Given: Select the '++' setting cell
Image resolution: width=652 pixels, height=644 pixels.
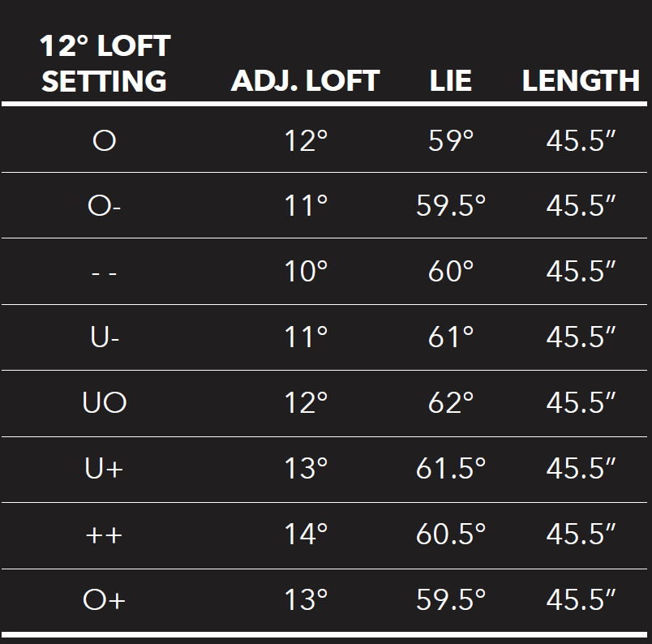Looking at the screenshot, I should coord(104,535).
